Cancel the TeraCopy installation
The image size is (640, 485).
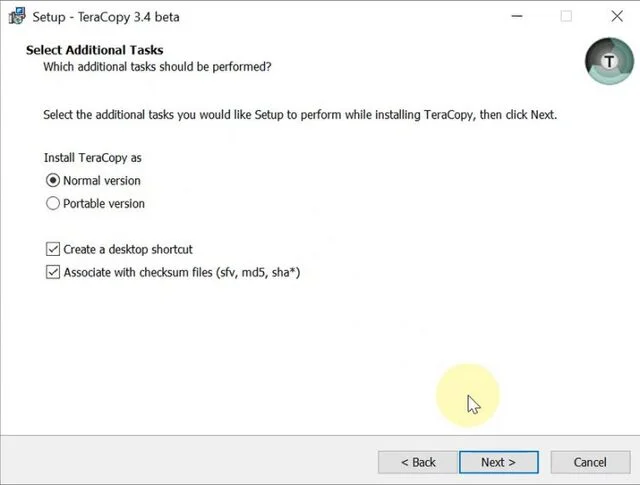pos(590,462)
